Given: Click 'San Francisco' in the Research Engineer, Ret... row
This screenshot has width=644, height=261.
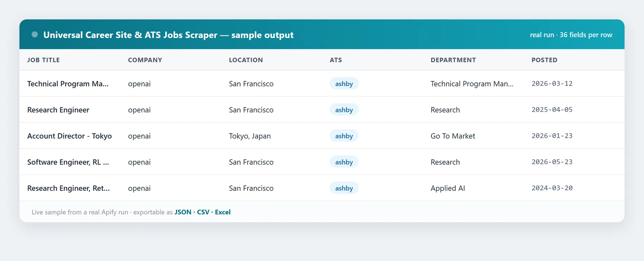Looking at the screenshot, I should pos(251,188).
